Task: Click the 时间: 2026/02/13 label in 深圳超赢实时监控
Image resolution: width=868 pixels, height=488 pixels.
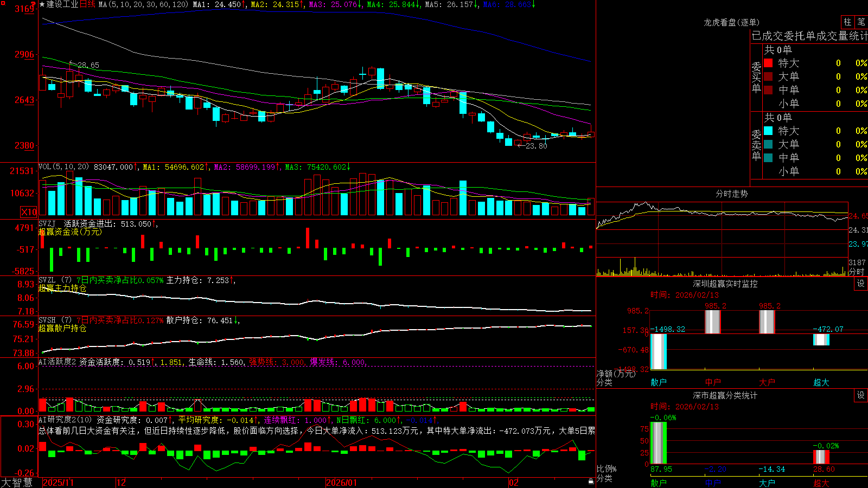Action: click(684, 295)
